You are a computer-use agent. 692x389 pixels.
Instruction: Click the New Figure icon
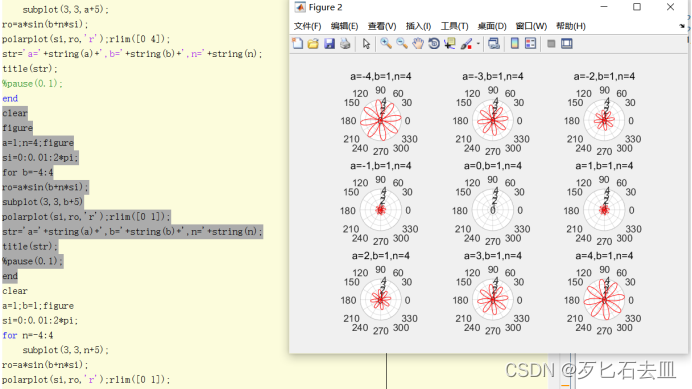[297, 43]
